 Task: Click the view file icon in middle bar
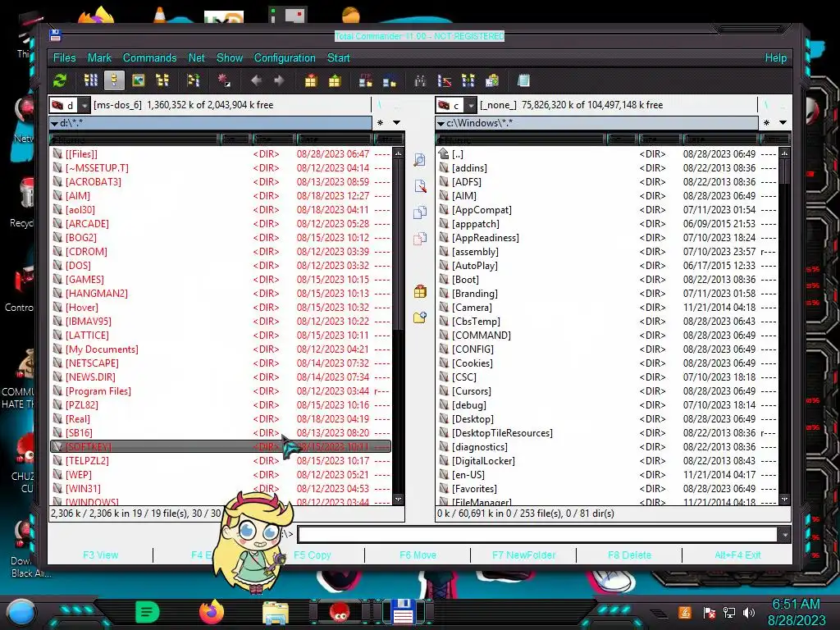click(x=420, y=160)
